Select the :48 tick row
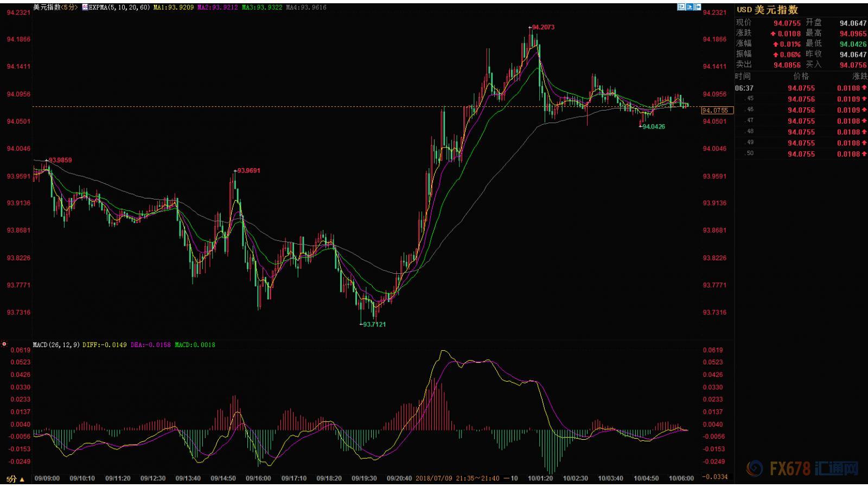This screenshot has height=488, width=868. click(x=801, y=132)
